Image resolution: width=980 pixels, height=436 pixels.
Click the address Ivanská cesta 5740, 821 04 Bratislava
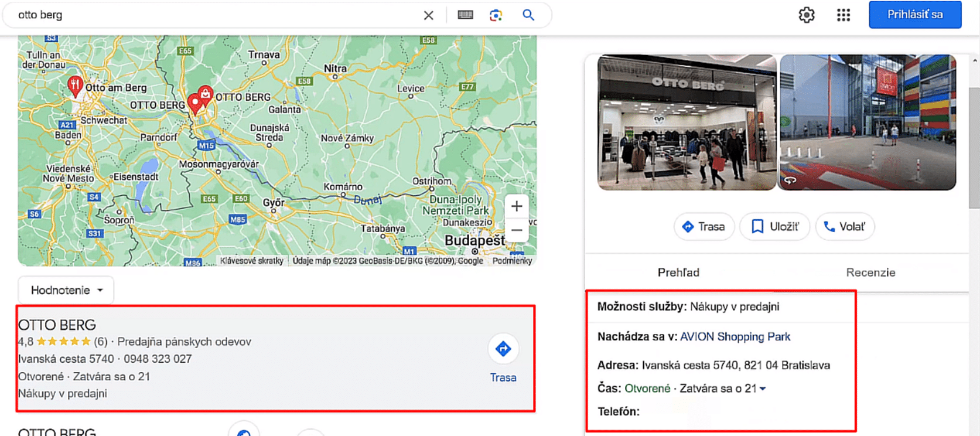(736, 366)
